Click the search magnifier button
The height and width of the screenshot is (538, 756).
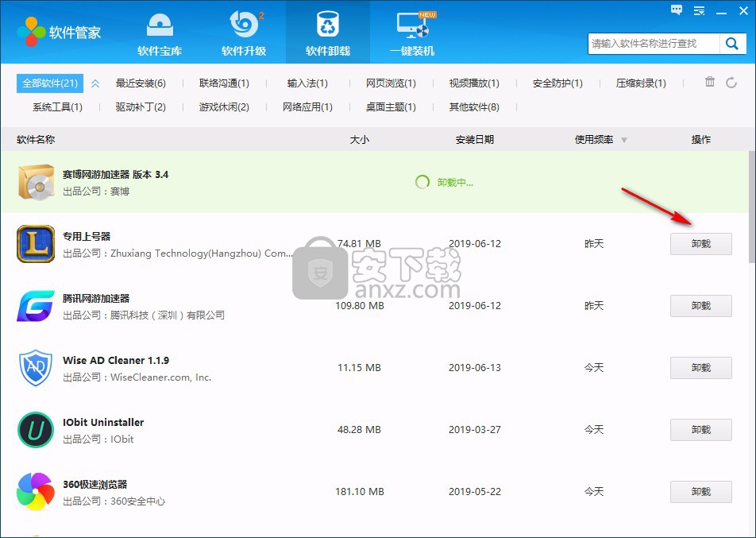(732, 44)
